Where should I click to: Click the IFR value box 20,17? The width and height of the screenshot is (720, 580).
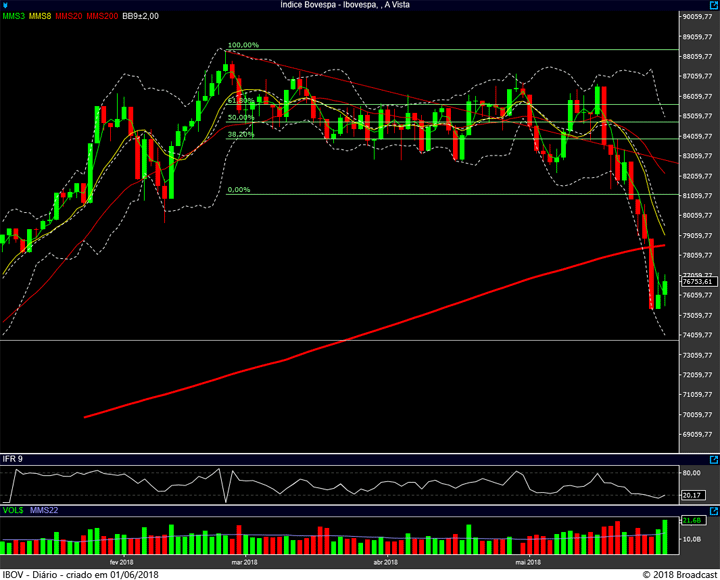pos(692,495)
